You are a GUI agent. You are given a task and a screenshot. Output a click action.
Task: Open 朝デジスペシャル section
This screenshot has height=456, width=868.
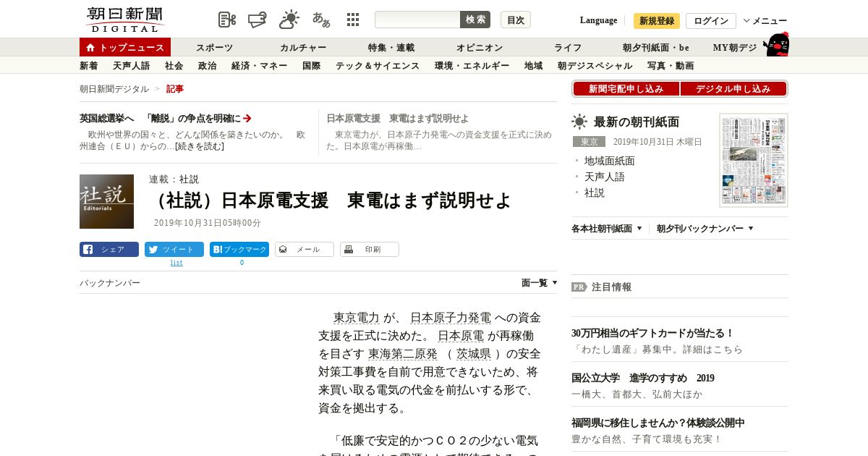595,66
